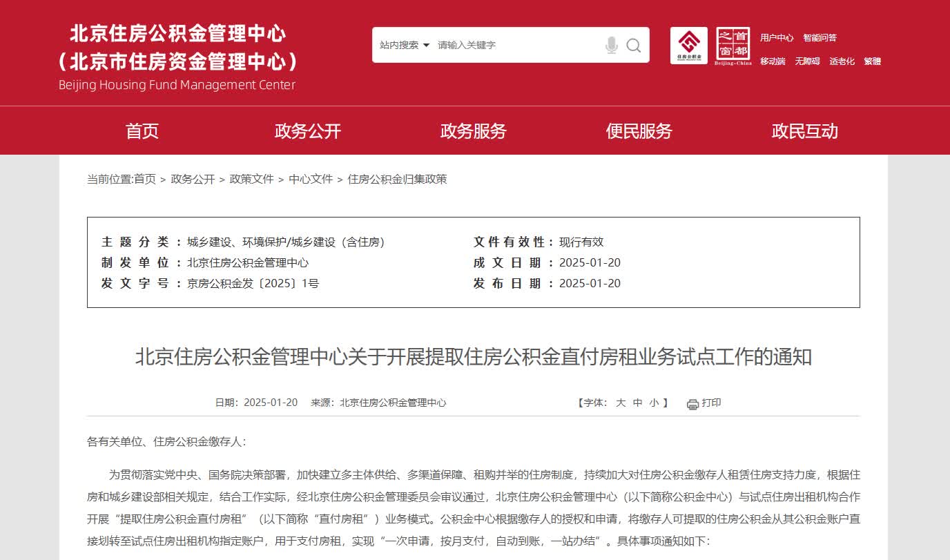Click breadcrumb 政策文件 link
950x560 pixels.
[252, 179]
